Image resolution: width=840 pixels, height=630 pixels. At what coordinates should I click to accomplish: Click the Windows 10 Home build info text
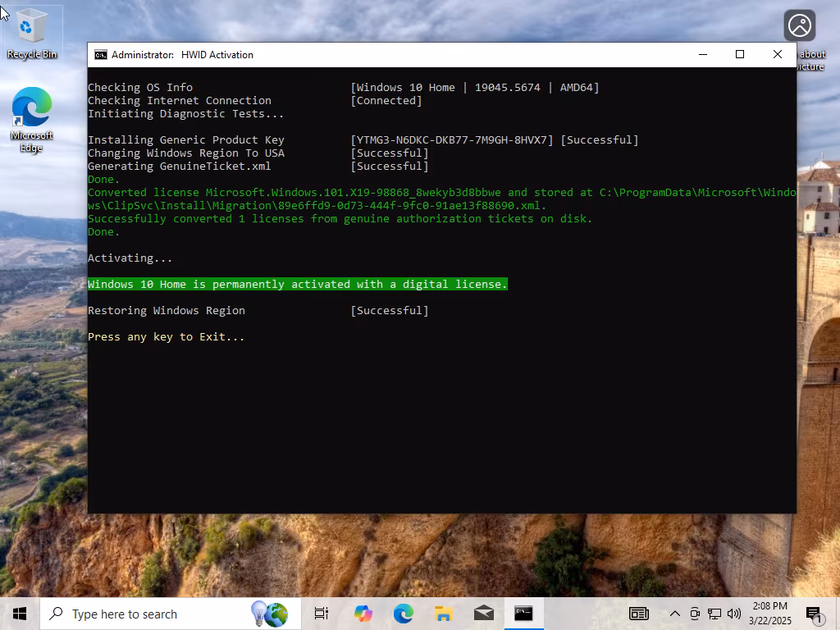(x=475, y=87)
